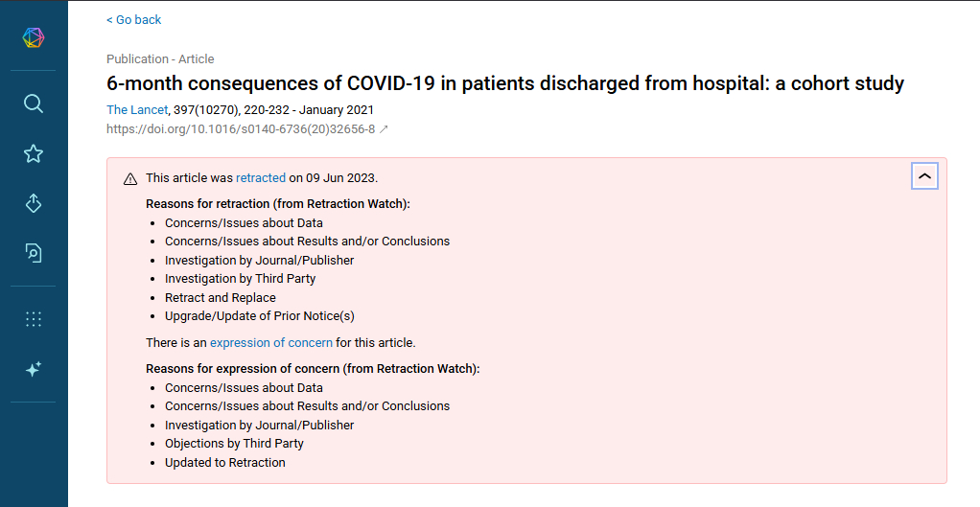Click 'Updated to Retraction' list item
The image size is (980, 507).
(225, 463)
